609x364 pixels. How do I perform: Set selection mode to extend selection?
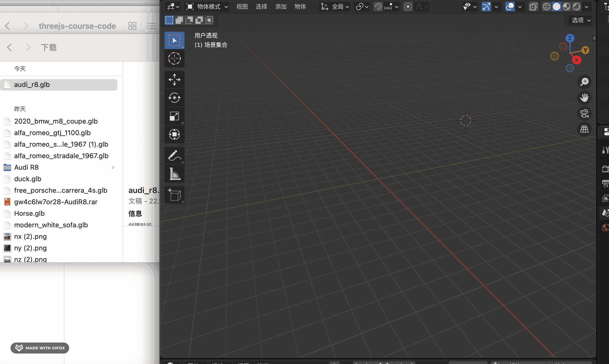(x=179, y=20)
